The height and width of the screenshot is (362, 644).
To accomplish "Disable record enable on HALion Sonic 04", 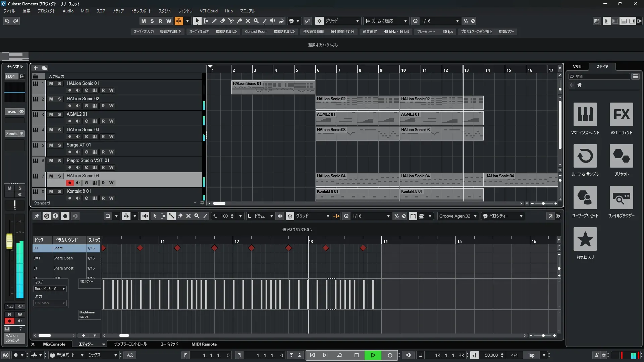I will (x=69, y=183).
